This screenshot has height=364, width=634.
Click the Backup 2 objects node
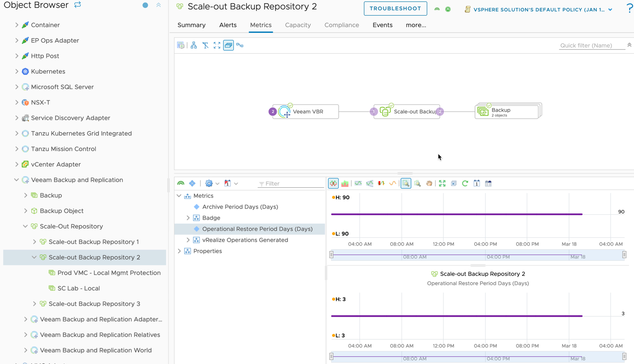click(508, 112)
